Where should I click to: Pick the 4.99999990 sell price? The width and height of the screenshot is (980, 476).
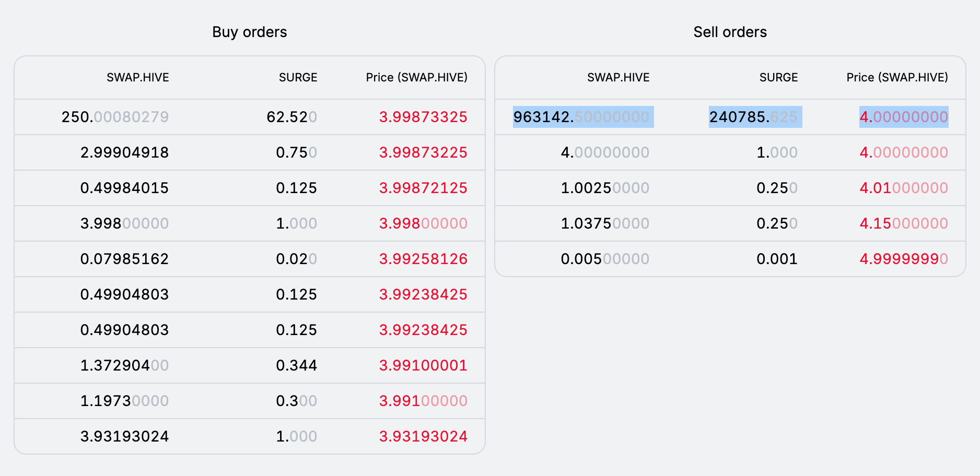click(904, 259)
